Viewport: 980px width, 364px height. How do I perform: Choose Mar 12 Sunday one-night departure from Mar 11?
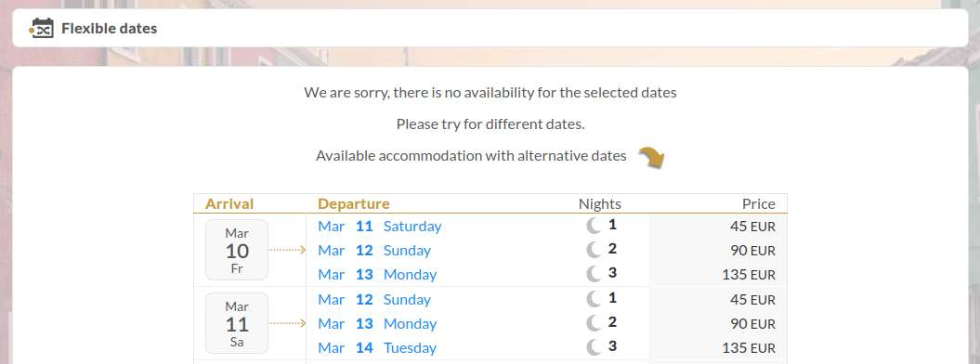374,300
